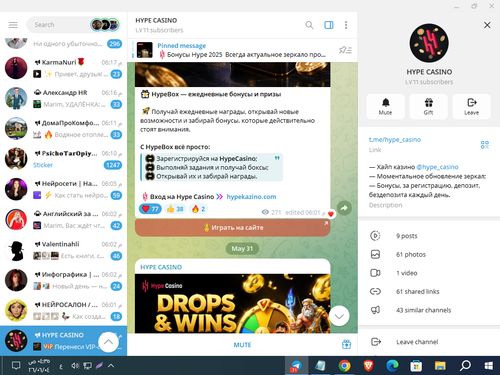Click the Search chats field
This screenshot has width=500, height=375.
[x=57, y=25]
